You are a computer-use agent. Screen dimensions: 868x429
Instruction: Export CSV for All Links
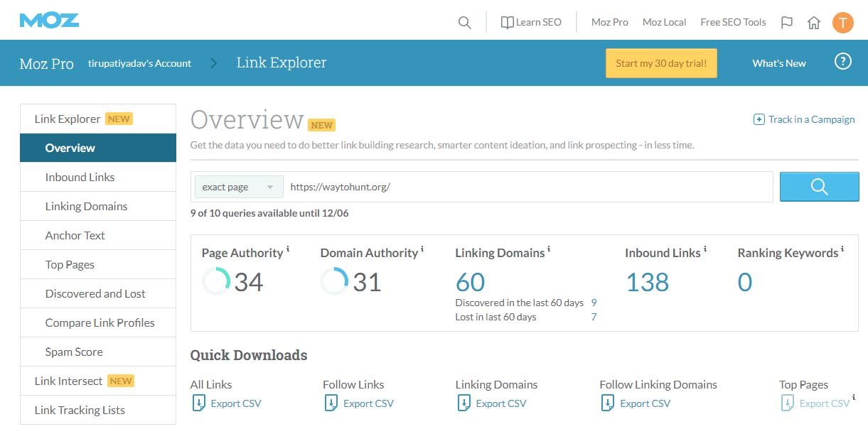pyautogui.click(x=236, y=403)
